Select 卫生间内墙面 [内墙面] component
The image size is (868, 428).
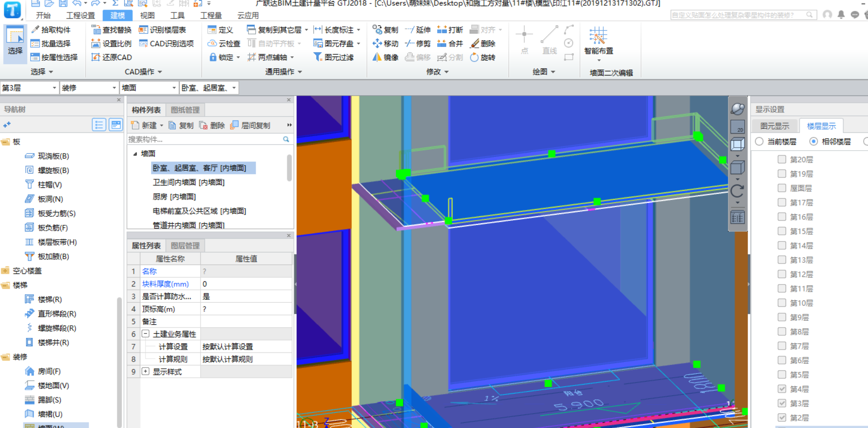point(189,182)
